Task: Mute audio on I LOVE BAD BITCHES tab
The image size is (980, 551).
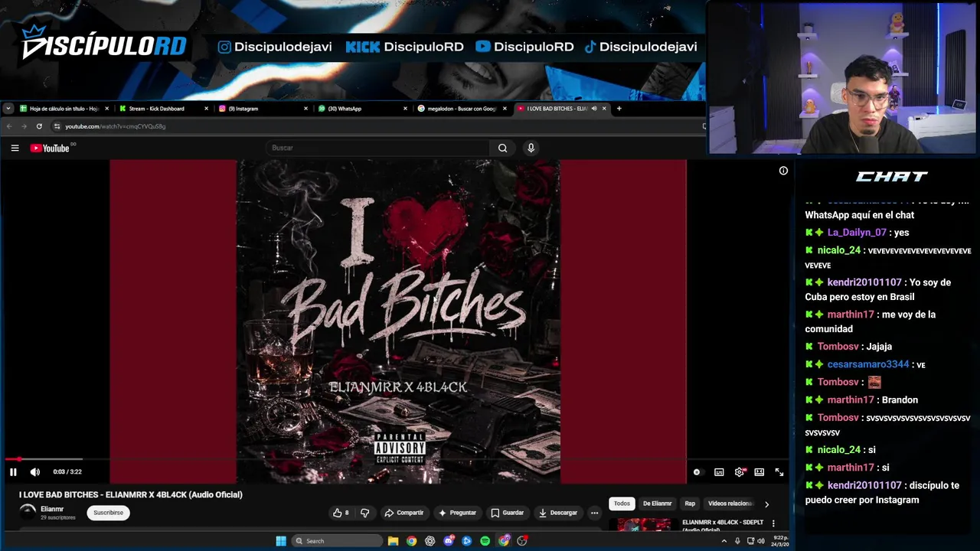Action: (594, 109)
